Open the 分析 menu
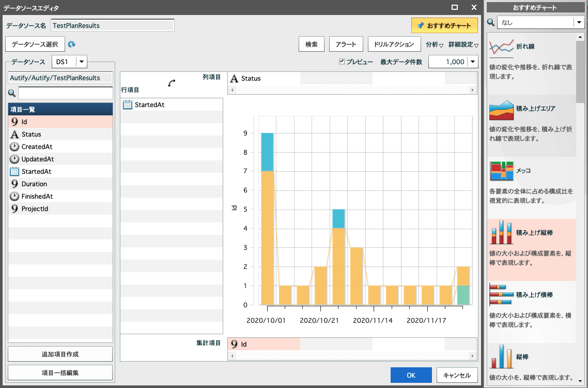The width and height of the screenshot is (588, 388). pyautogui.click(x=434, y=44)
